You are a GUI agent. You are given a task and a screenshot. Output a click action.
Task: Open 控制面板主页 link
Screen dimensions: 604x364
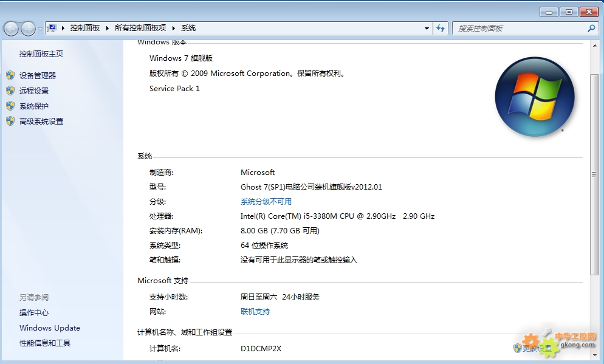41,54
